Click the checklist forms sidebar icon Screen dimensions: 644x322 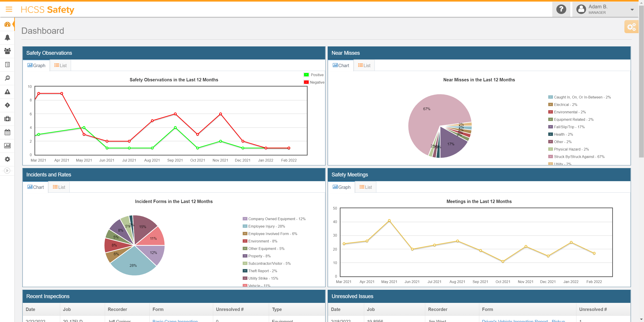click(7, 64)
